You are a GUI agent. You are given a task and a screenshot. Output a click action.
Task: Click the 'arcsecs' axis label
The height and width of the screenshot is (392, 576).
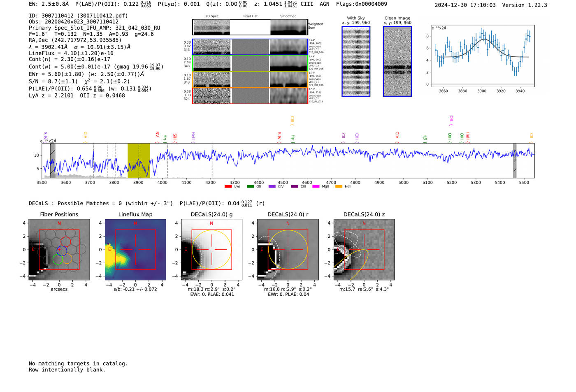click(x=59, y=289)
